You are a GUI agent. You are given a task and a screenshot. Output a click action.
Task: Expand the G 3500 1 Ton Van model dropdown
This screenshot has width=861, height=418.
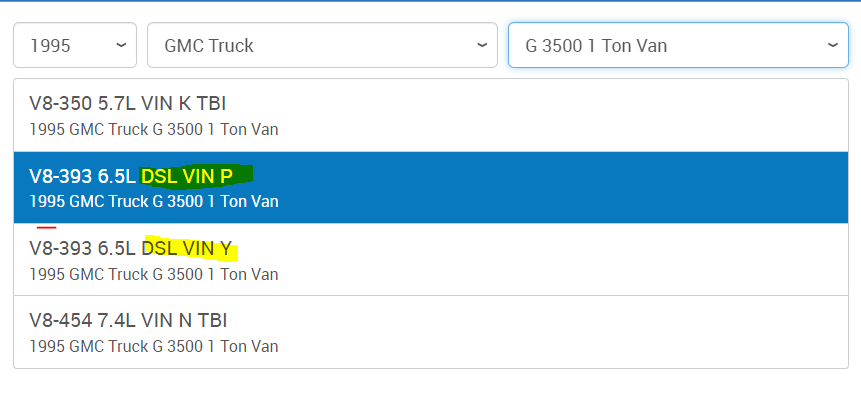pos(678,45)
